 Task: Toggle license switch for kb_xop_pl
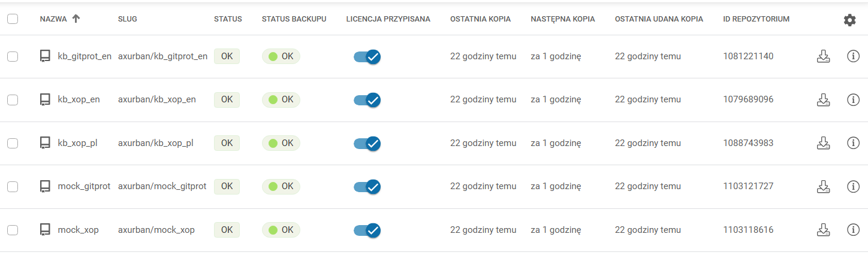(x=367, y=144)
